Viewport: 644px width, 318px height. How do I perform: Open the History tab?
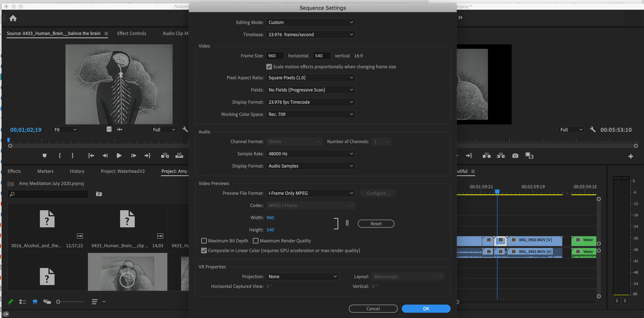77,171
